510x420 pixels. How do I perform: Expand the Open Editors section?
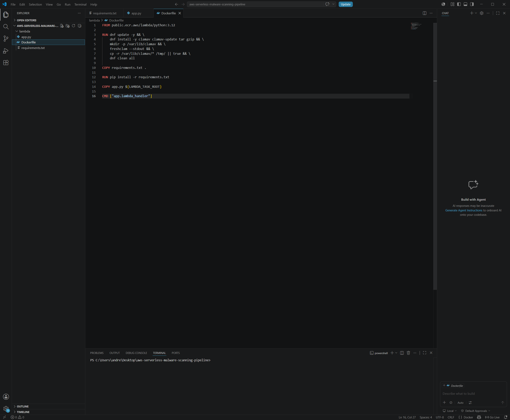pyautogui.click(x=48, y=20)
